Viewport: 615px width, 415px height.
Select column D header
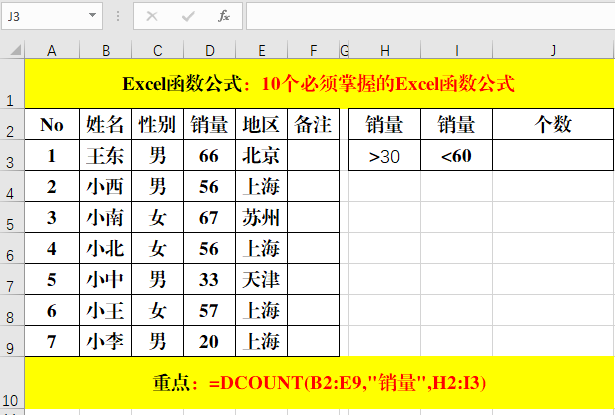coord(209,50)
